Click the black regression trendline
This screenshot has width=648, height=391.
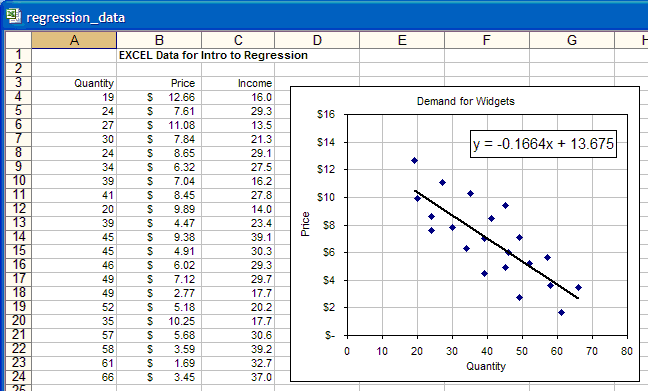496,244
